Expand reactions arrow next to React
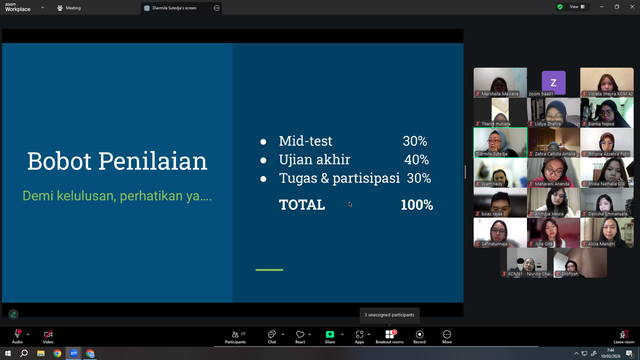 click(x=310, y=334)
